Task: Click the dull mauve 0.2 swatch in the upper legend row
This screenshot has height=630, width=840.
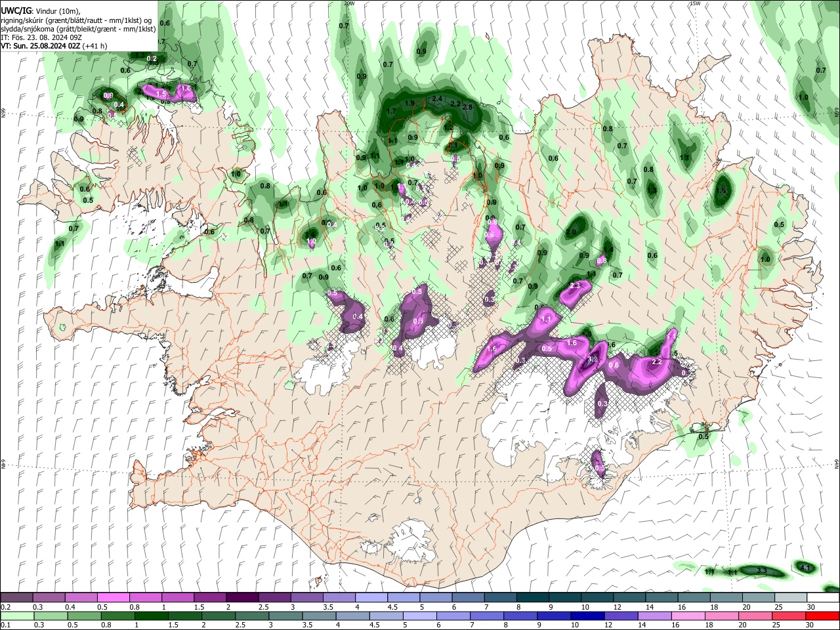Action: pos(16,598)
